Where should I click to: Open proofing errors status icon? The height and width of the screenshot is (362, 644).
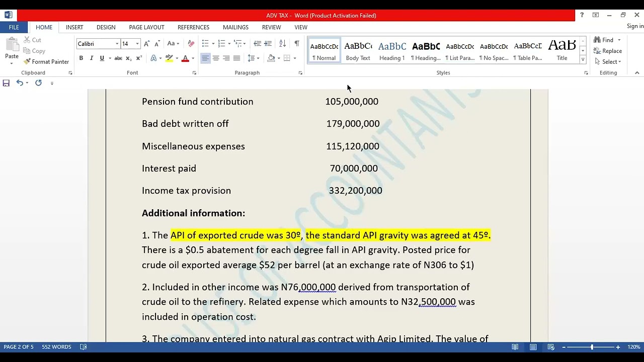click(x=84, y=347)
